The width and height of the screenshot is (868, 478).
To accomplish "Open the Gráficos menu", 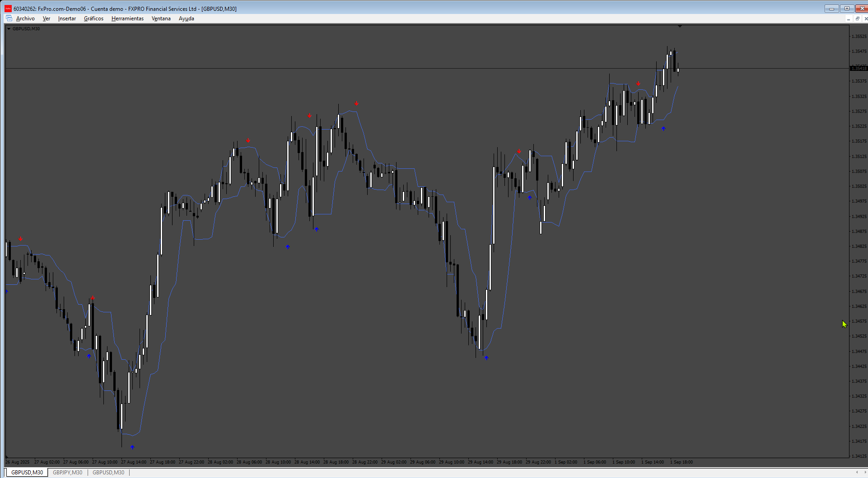I will (93, 19).
